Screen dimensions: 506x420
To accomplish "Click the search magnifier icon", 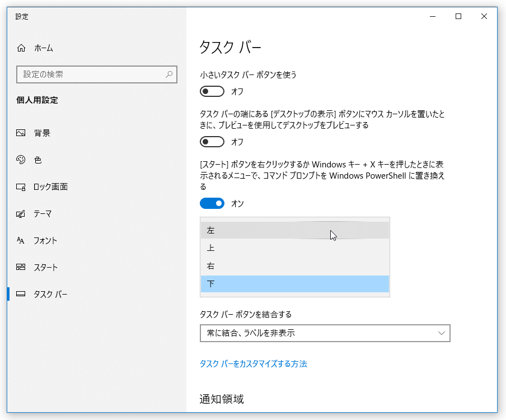I will pyautogui.click(x=169, y=74).
